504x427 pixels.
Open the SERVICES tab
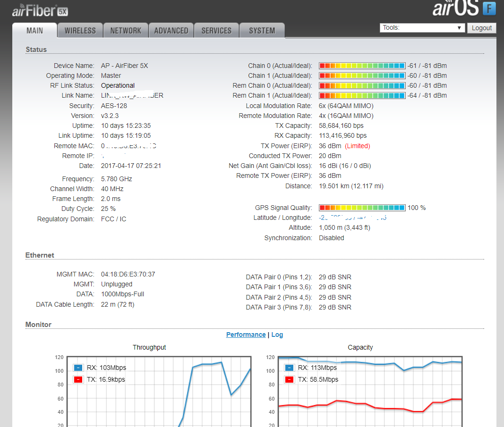[x=216, y=31]
